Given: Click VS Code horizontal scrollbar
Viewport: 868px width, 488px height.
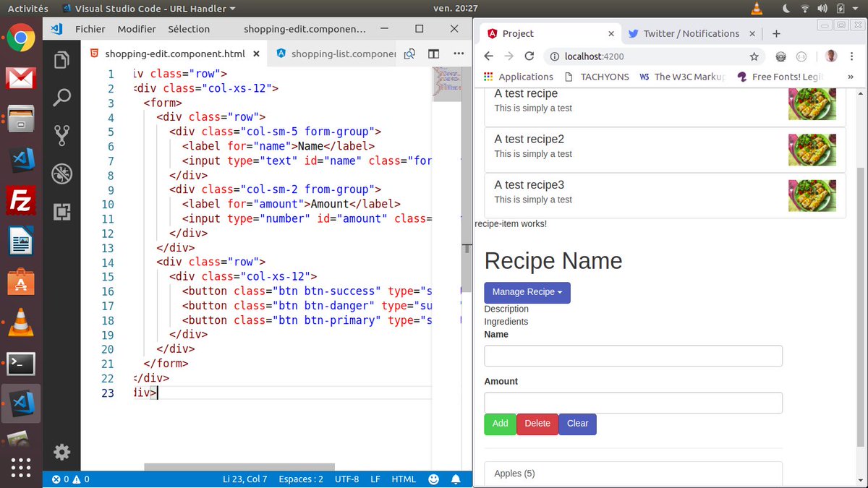Looking at the screenshot, I should [239, 467].
